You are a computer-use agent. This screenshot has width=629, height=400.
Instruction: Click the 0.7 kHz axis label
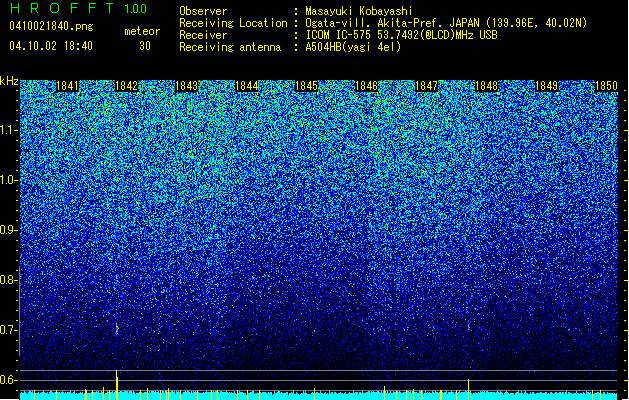(8, 330)
